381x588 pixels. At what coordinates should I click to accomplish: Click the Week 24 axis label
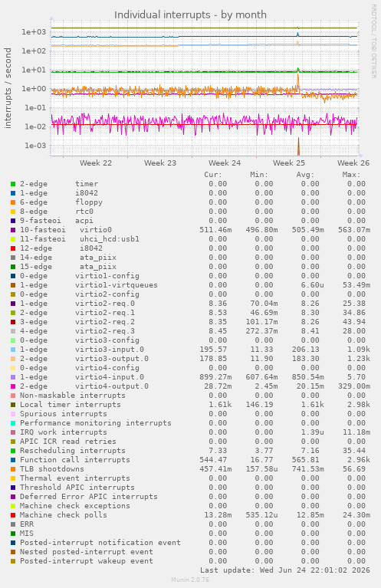click(x=225, y=163)
